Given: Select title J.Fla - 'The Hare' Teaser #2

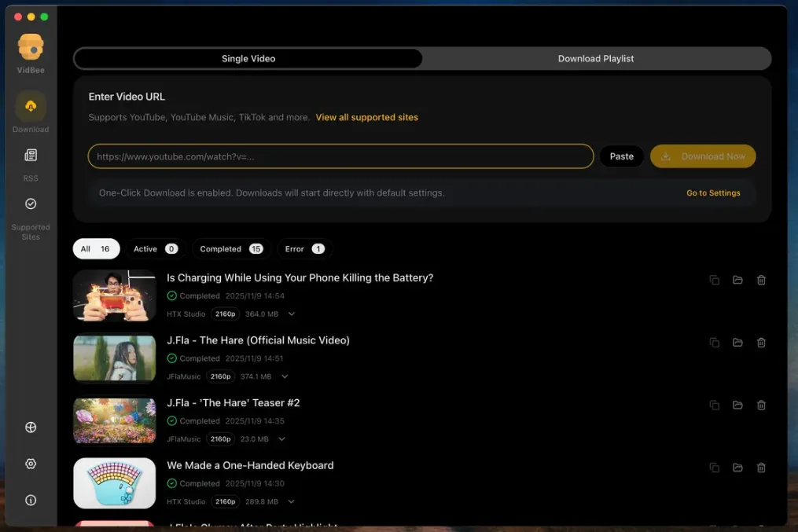Looking at the screenshot, I should click(233, 403).
